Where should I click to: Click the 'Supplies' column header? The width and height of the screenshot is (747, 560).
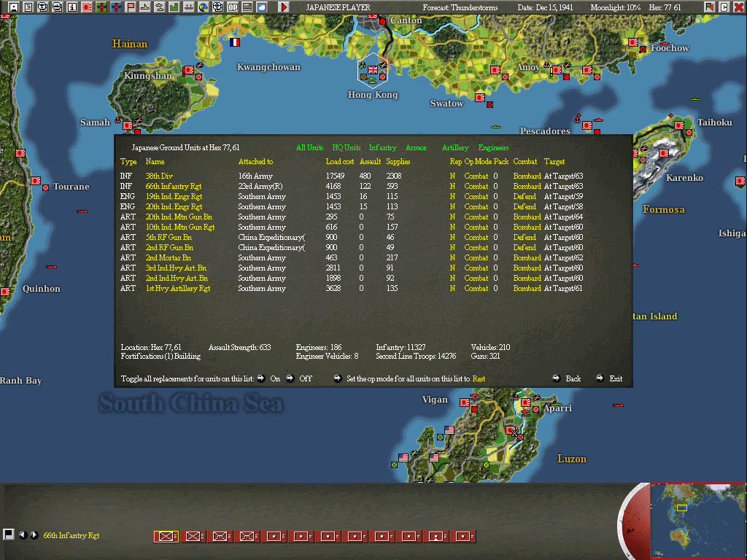tap(398, 161)
